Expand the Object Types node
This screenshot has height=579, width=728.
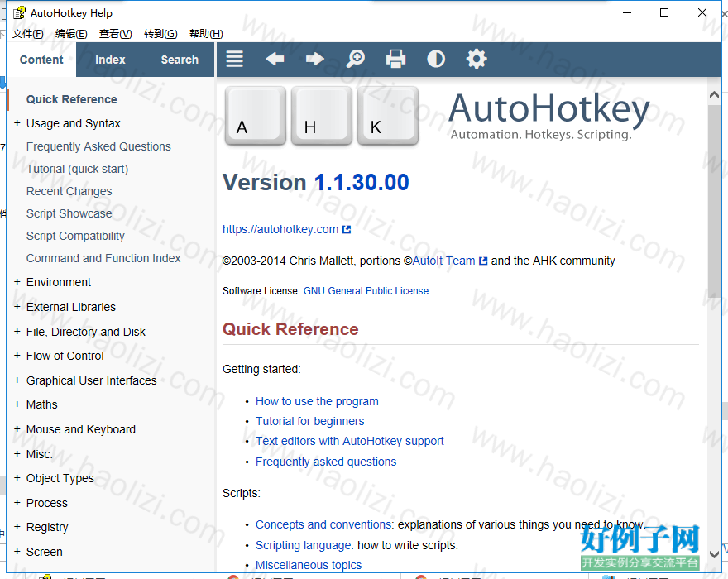tap(17, 478)
